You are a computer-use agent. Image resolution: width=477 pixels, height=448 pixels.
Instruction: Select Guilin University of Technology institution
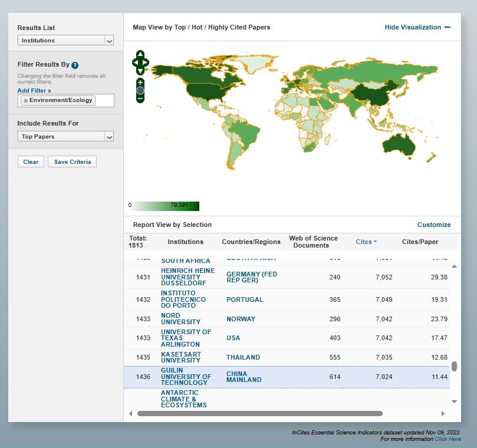[x=185, y=377]
